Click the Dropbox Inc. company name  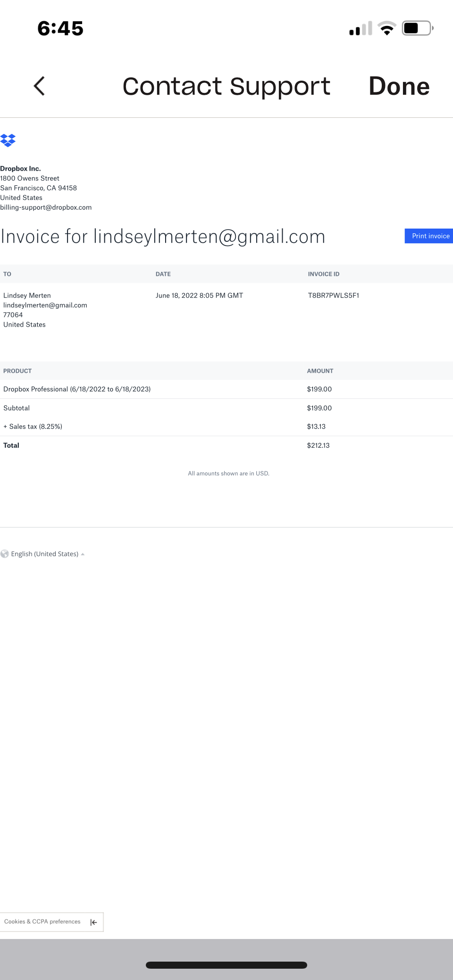[20, 169]
